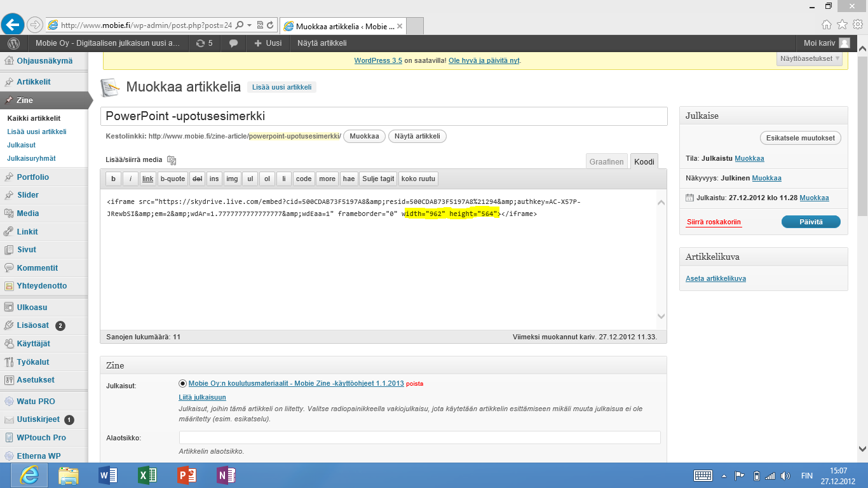Open the PowerPoint icon in the taskbar
The image size is (868, 488).
point(187,475)
